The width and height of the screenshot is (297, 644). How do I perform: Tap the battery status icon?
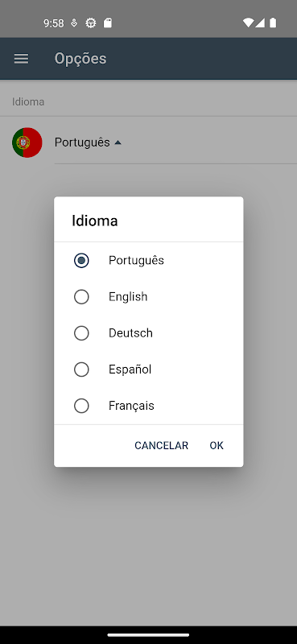[x=273, y=23]
